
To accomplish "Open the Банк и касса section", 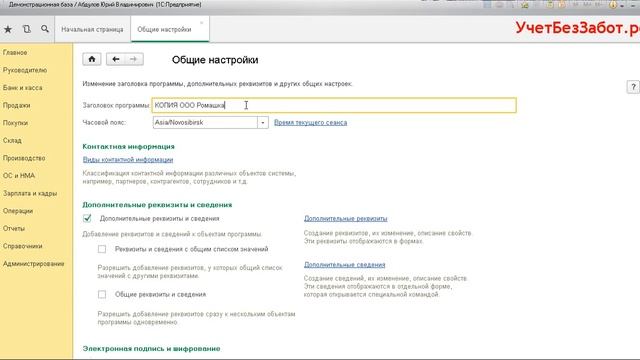I will pyautogui.click(x=22, y=88).
